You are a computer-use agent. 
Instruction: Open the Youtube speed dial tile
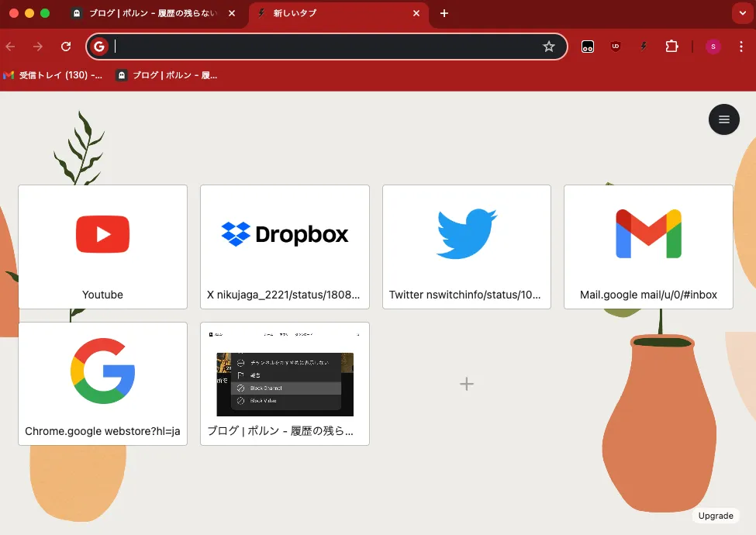(102, 247)
